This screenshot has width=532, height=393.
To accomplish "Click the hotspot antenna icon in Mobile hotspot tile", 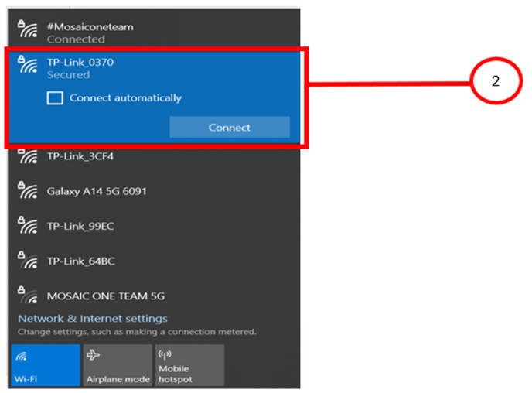I will tap(165, 354).
